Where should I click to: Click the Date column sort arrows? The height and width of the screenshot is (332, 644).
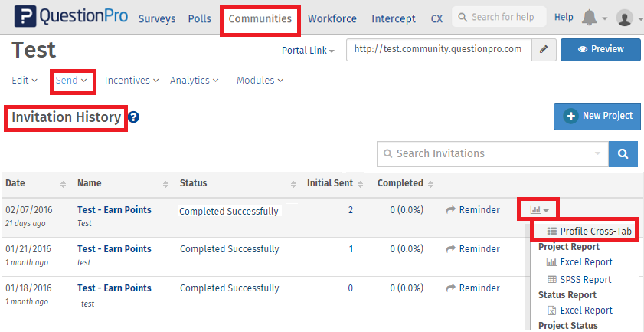coord(63,184)
